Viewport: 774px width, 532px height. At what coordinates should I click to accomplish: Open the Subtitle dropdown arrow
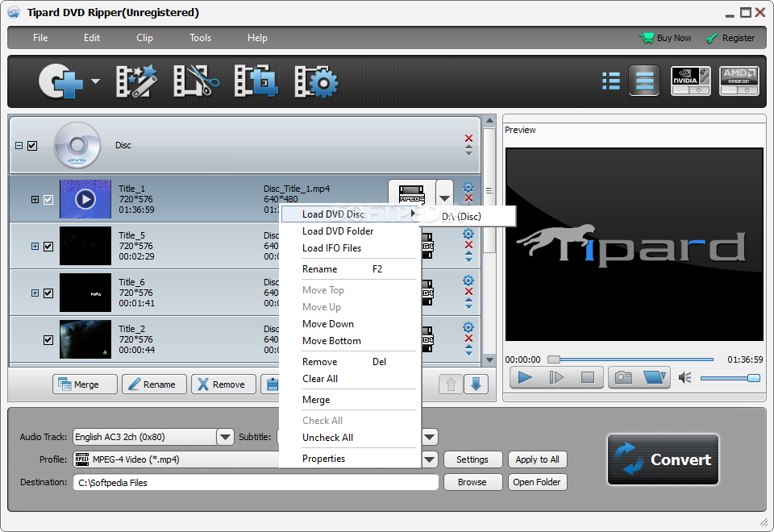pyautogui.click(x=429, y=437)
